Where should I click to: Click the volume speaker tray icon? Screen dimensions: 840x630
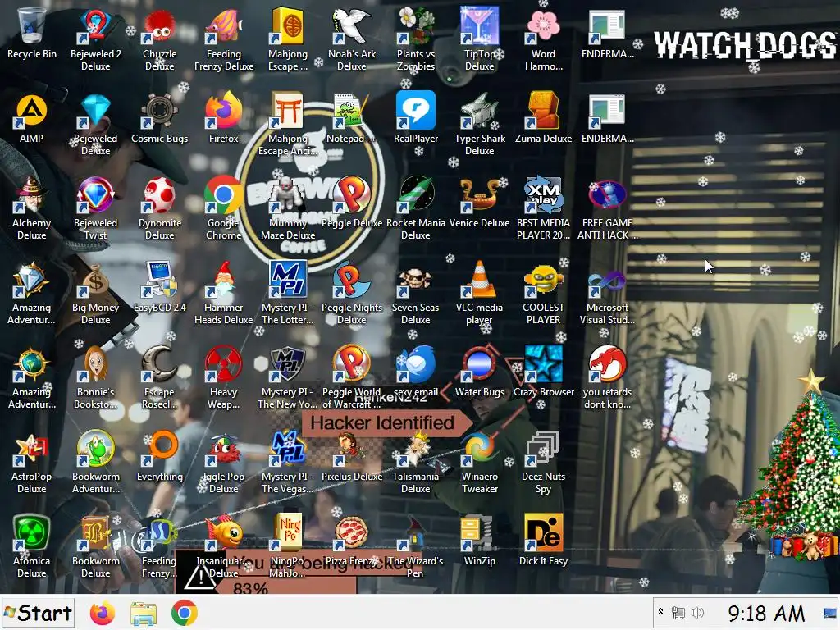tap(697, 612)
